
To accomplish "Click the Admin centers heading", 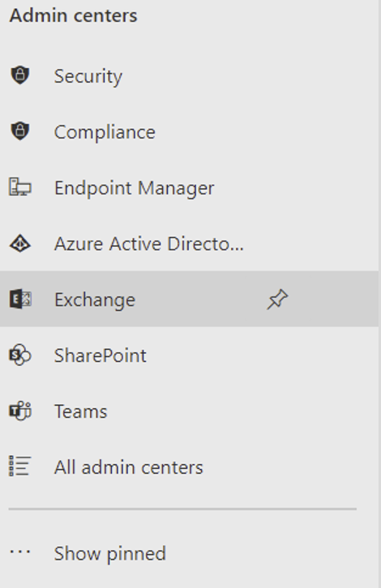I will click(74, 15).
